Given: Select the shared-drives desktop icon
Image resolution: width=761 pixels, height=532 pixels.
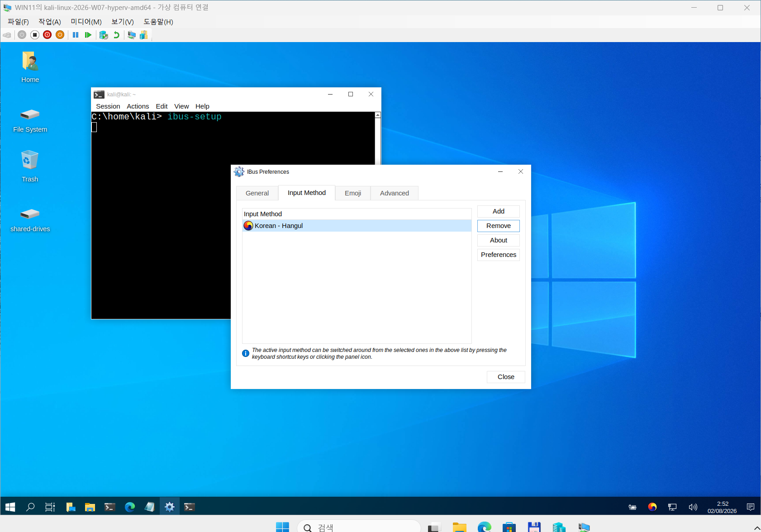Looking at the screenshot, I should pos(30,220).
